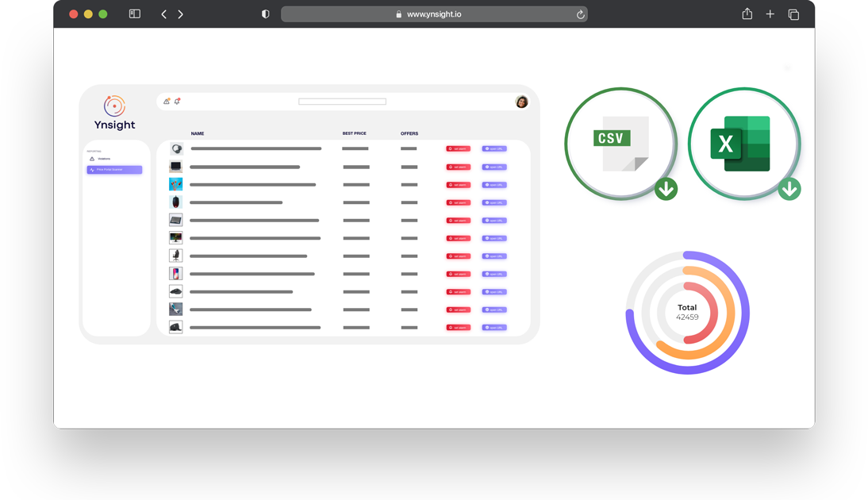The width and height of the screenshot is (868, 500).
Task: Click the www.ynsight.io address bar
Action: [x=434, y=14]
